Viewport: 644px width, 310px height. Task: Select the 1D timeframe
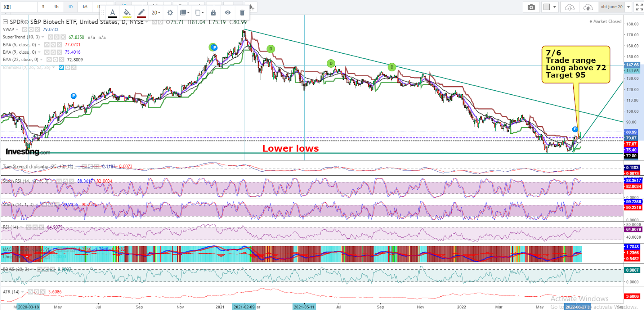70,7
